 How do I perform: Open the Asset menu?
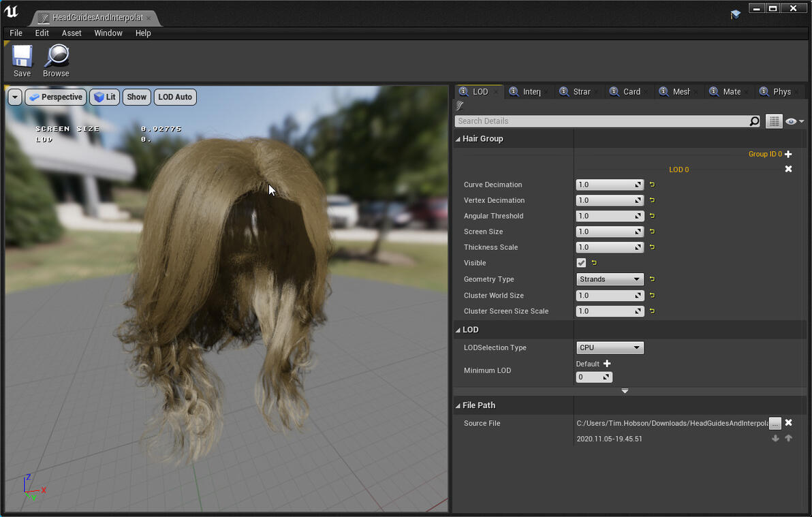72,33
